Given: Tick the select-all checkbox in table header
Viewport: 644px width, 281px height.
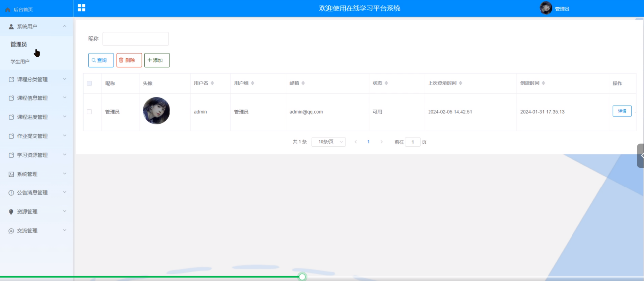Looking at the screenshot, I should 89,83.
